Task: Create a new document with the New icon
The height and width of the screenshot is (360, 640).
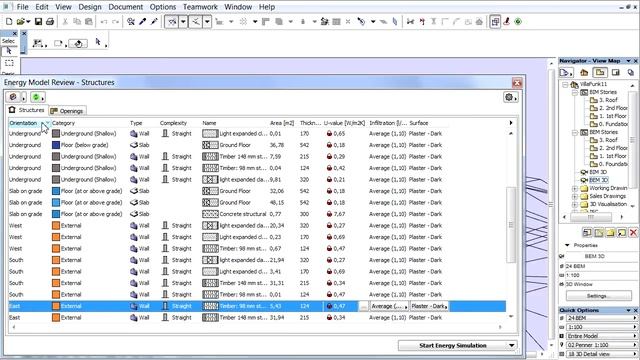Action: point(9,22)
